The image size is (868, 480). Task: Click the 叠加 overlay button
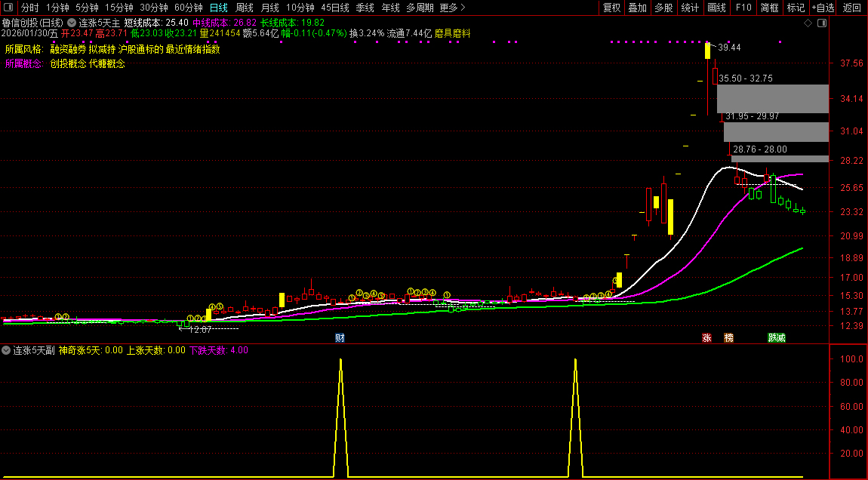[x=638, y=8]
